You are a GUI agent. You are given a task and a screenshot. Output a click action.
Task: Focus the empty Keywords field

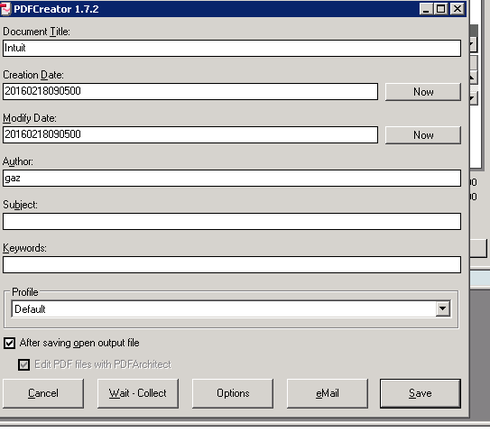pos(232,265)
